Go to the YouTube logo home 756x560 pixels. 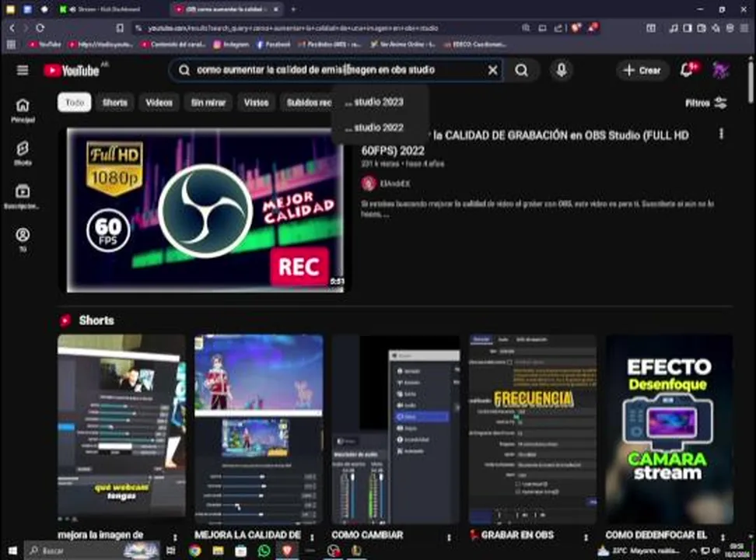coord(72,71)
